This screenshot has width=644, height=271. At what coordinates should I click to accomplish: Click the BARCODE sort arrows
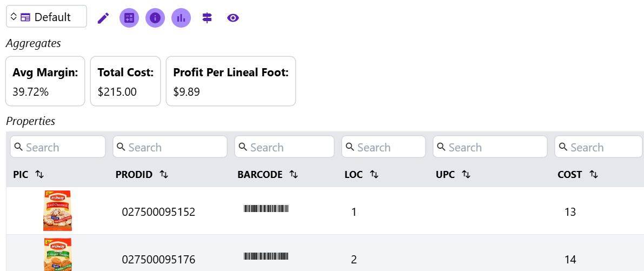(294, 174)
